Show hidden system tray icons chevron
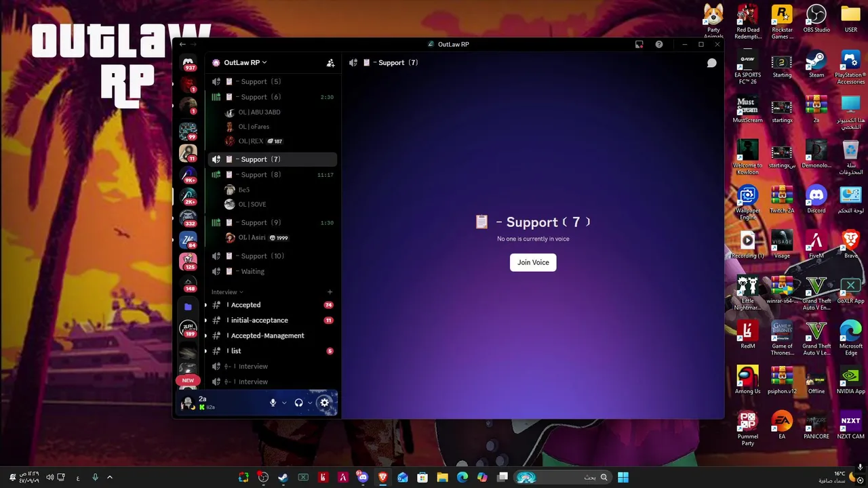This screenshot has width=868, height=488. click(x=109, y=477)
